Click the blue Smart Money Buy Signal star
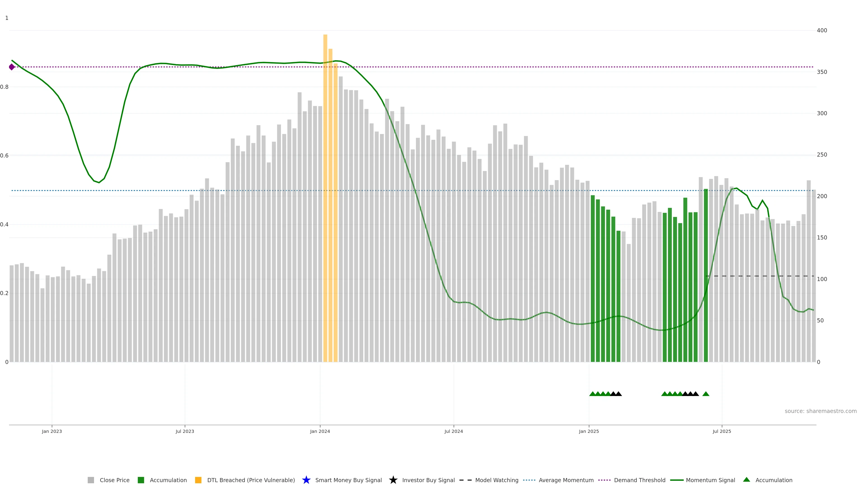This screenshot has height=488, width=868. 306,480
